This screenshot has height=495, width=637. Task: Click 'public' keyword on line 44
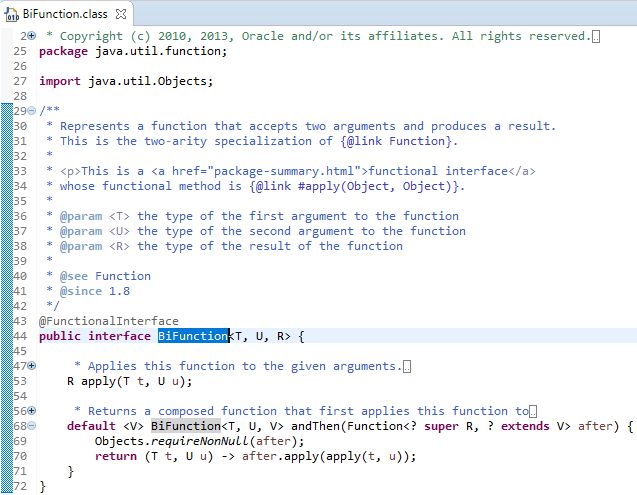60,336
